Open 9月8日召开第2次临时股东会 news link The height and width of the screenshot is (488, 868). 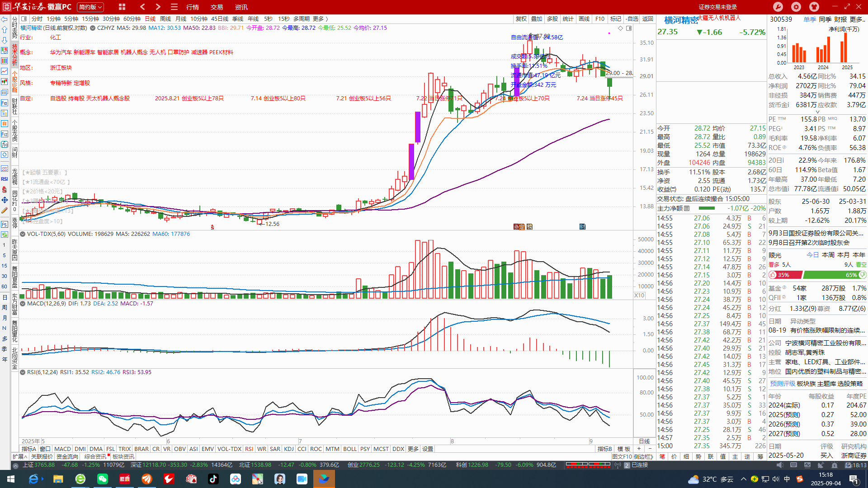809,243
